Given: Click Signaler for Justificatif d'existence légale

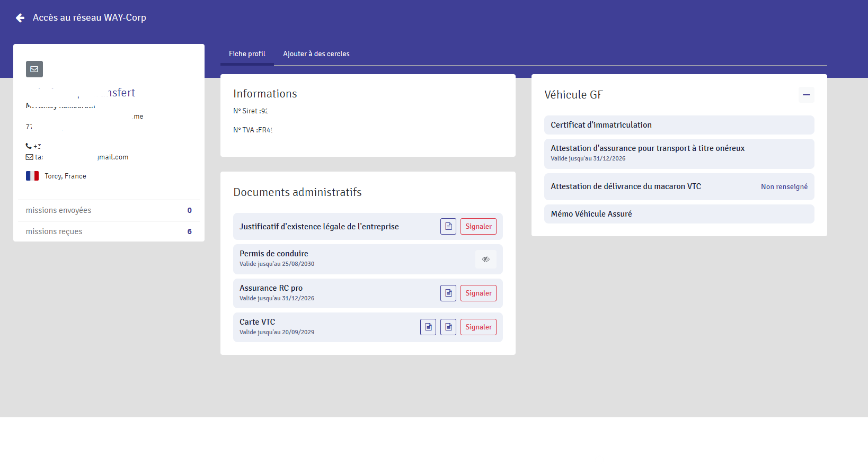Looking at the screenshot, I should (x=478, y=227).
